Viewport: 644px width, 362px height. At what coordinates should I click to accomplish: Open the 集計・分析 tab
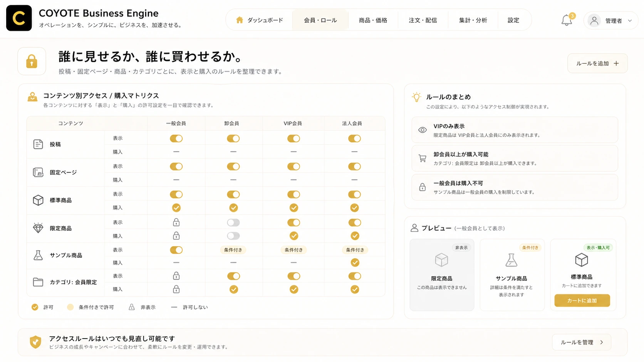(473, 20)
